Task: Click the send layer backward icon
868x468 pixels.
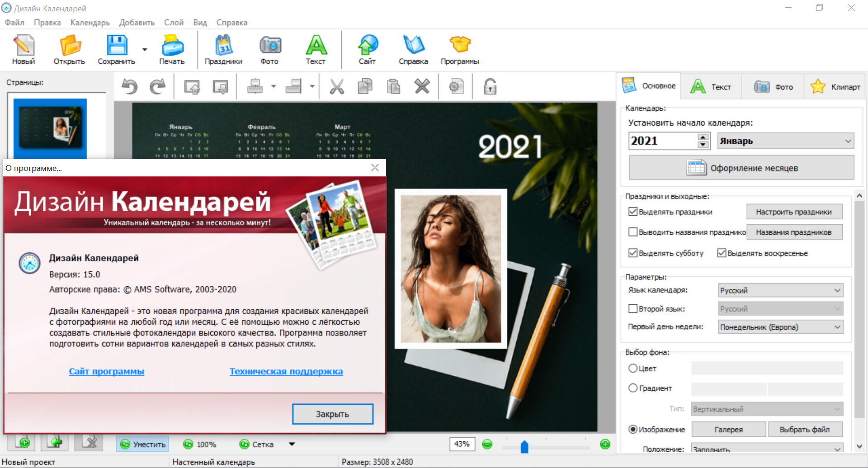Action: [221, 86]
